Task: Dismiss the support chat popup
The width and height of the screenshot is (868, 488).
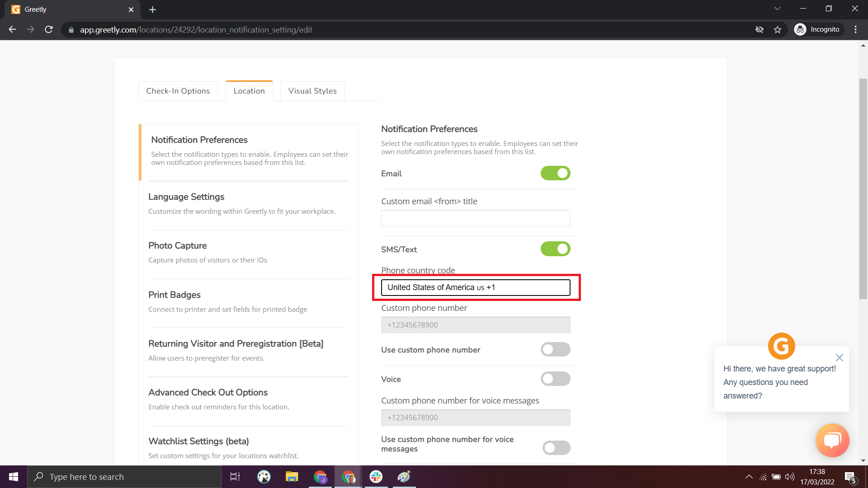Action: [x=840, y=357]
